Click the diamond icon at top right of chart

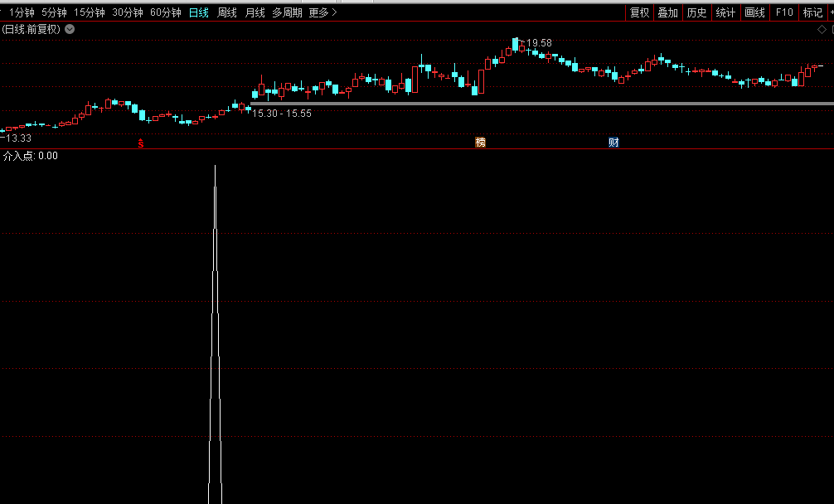(x=821, y=29)
